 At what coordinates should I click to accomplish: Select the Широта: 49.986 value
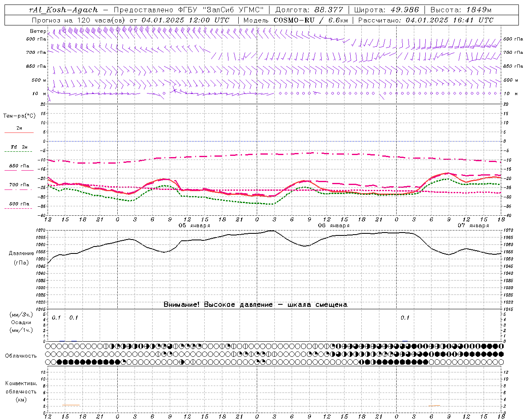click(x=386, y=10)
